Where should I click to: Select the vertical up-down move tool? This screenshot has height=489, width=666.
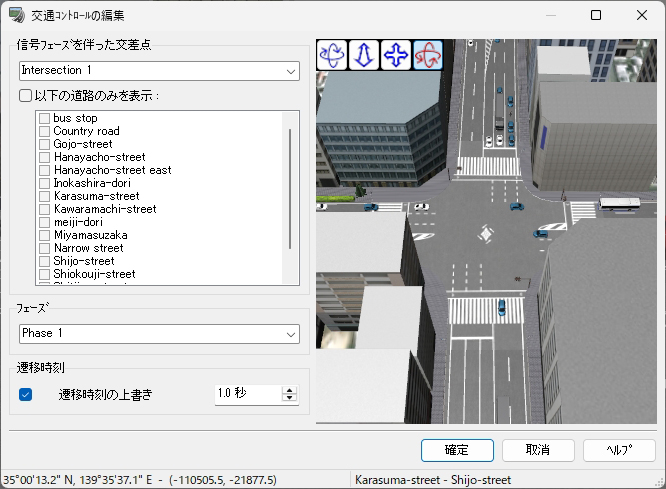tap(363, 56)
